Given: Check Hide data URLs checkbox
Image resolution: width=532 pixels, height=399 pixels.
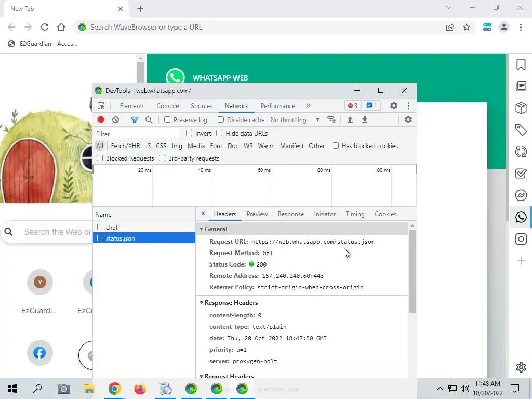Looking at the screenshot, I should [x=219, y=133].
